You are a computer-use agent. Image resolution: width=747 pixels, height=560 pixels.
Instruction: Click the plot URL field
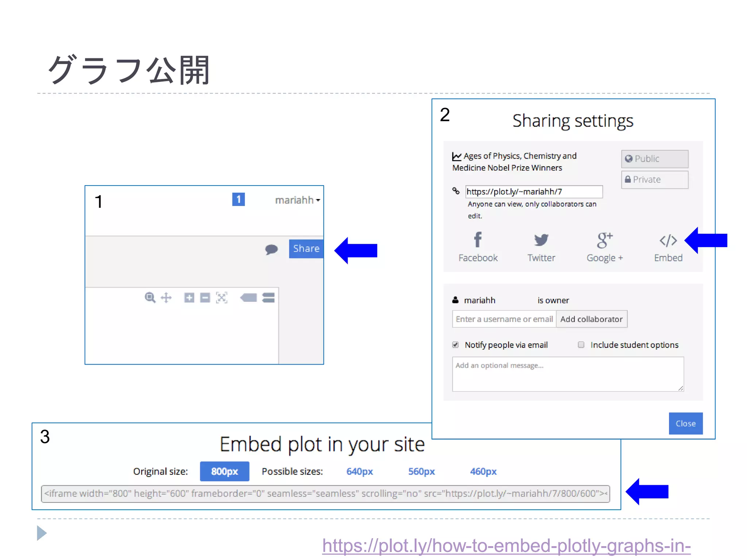tap(534, 192)
